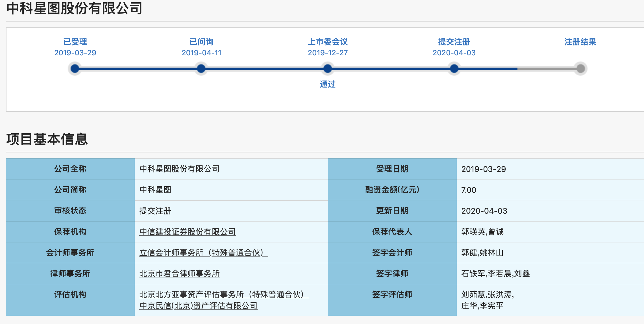This screenshot has height=324, width=644.
Task: Click the 更新日期 value 2020-04-03
Action: 484,211
